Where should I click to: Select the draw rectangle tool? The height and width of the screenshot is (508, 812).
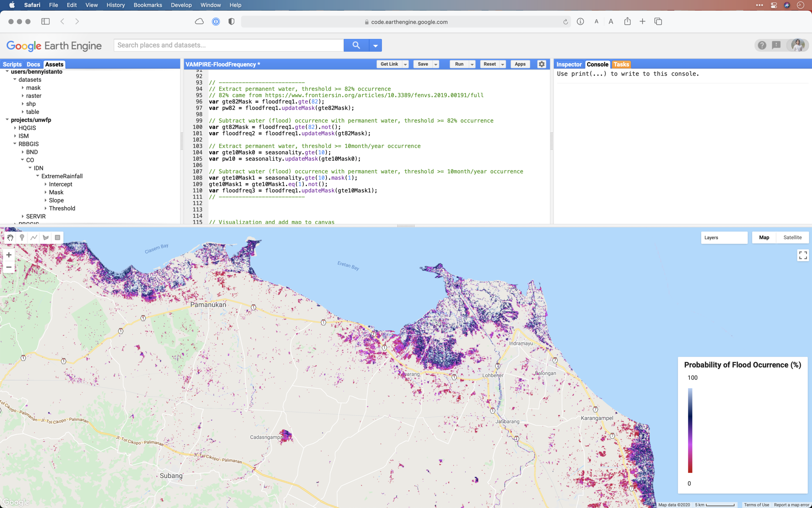tap(57, 238)
